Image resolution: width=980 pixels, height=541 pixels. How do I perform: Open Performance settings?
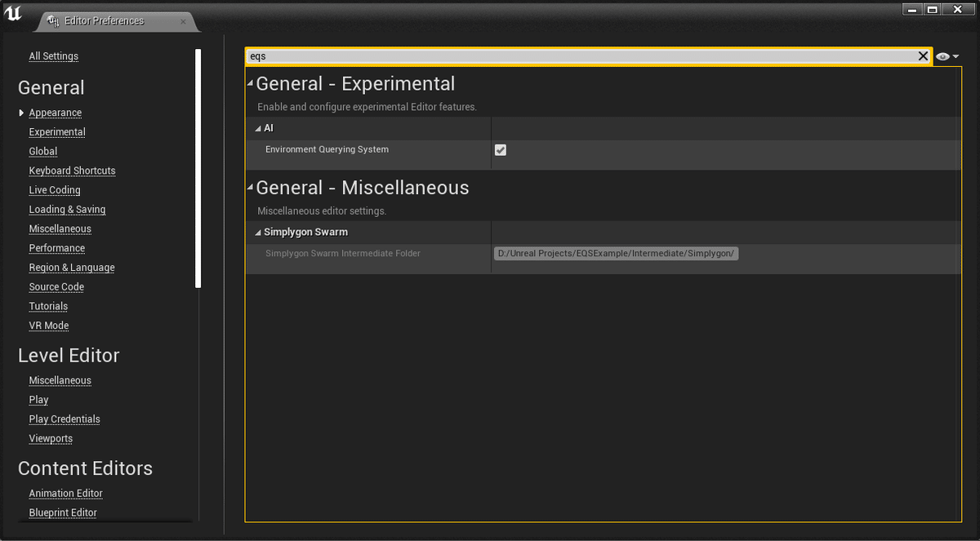(x=57, y=248)
